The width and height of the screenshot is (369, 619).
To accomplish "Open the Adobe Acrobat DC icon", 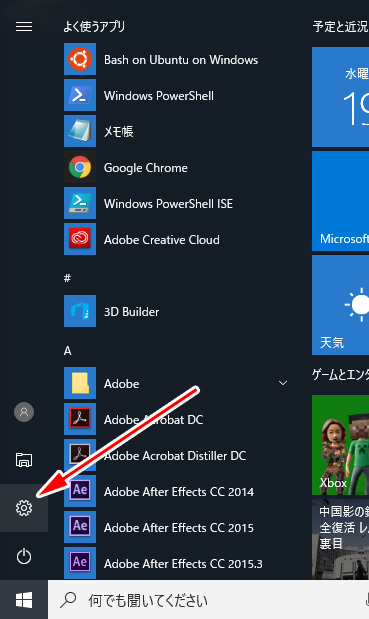I will coord(80,419).
